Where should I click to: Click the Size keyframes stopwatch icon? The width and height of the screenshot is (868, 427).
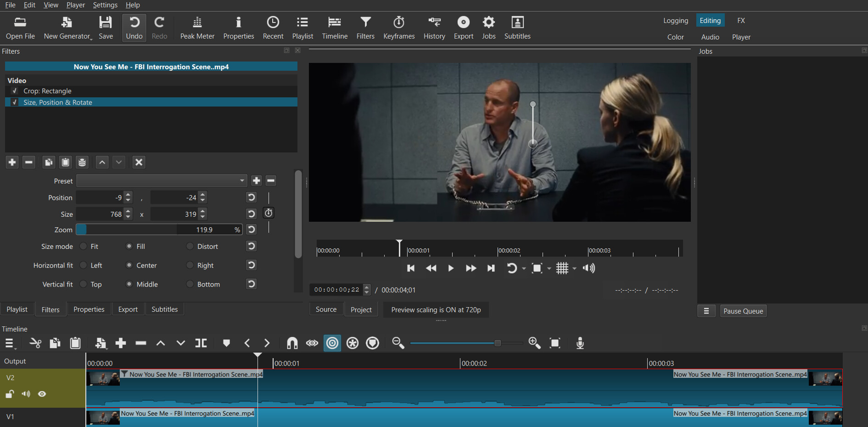click(269, 213)
